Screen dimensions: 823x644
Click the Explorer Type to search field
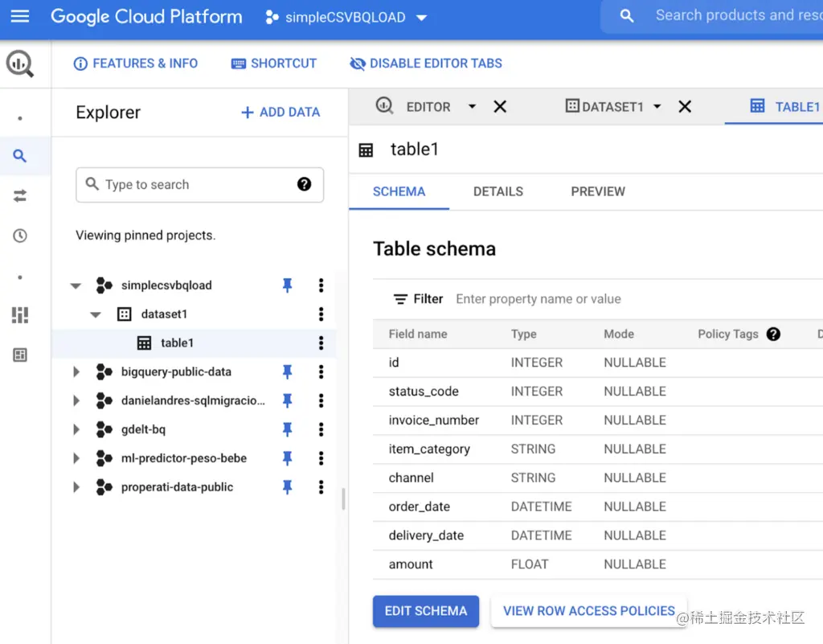tap(199, 185)
